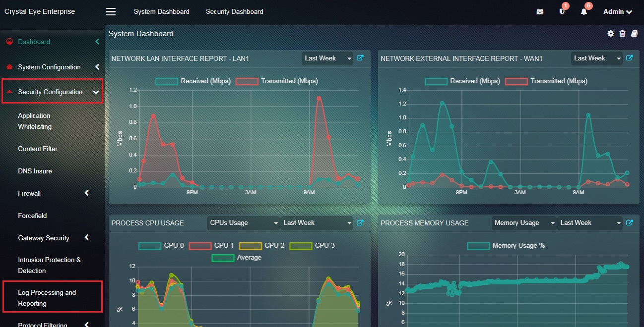
Task: Click NETWORK LAN INTERFACE REPORT - LAN1 title
Action: tap(180, 58)
